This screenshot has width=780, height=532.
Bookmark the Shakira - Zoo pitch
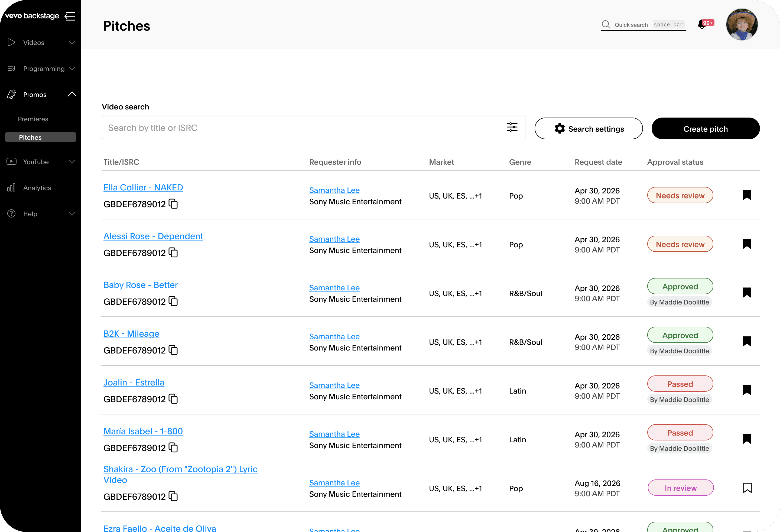[x=747, y=488]
